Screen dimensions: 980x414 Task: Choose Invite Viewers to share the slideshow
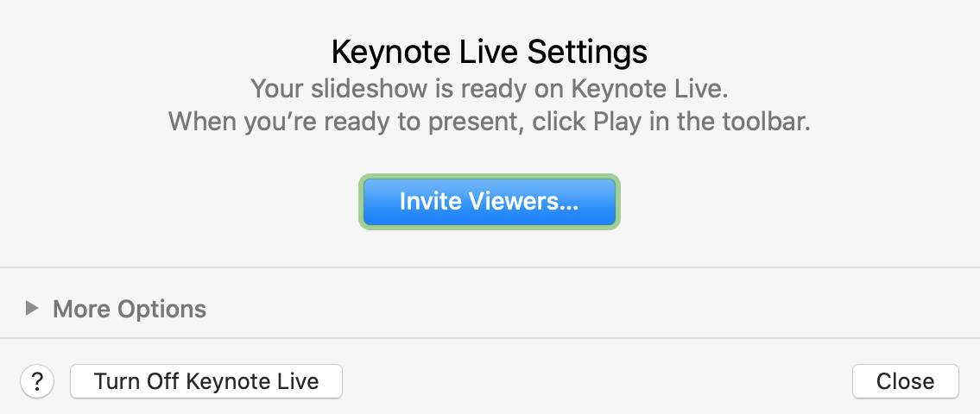(490, 202)
